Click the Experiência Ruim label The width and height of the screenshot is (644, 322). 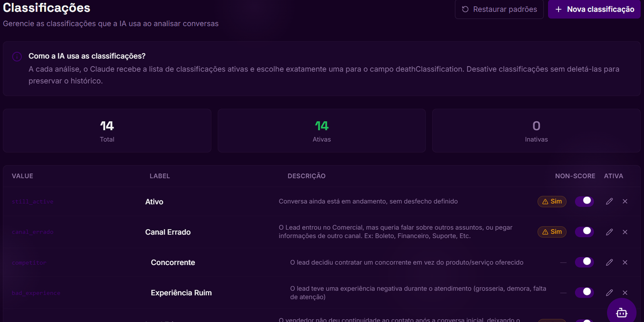tap(181, 293)
